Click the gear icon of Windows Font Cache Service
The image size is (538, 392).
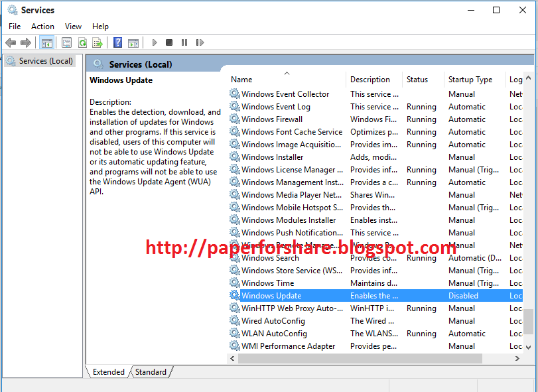235,132
